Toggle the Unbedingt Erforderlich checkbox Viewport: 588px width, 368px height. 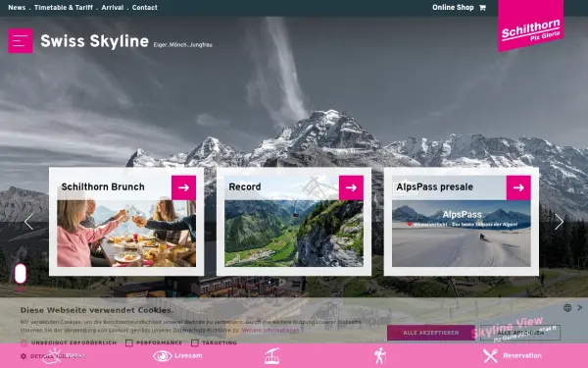(24, 342)
